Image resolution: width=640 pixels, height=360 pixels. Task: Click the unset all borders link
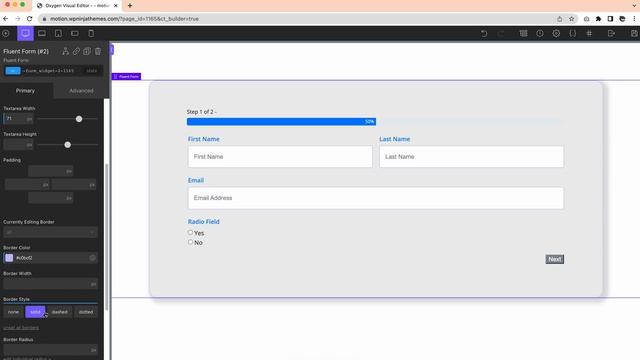coord(21,328)
